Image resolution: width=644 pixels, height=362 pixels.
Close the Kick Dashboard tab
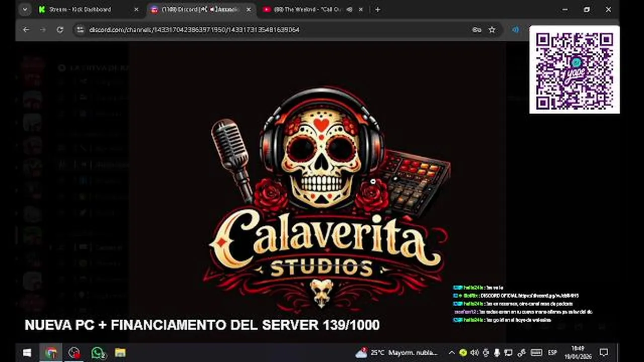click(x=136, y=10)
